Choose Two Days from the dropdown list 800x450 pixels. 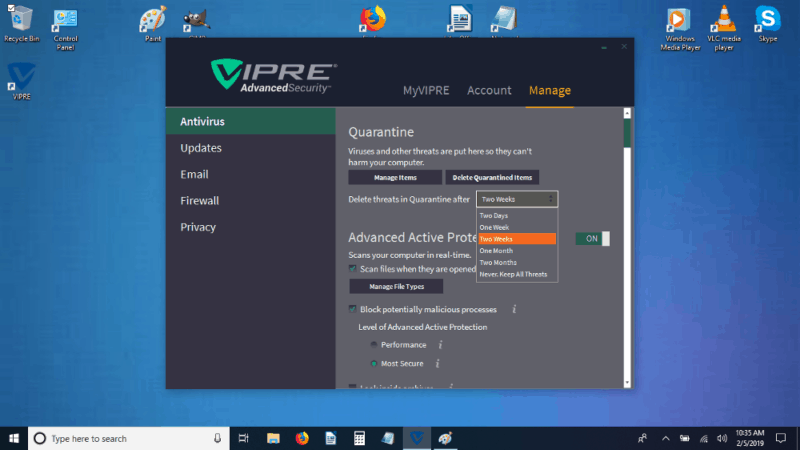[x=517, y=215]
